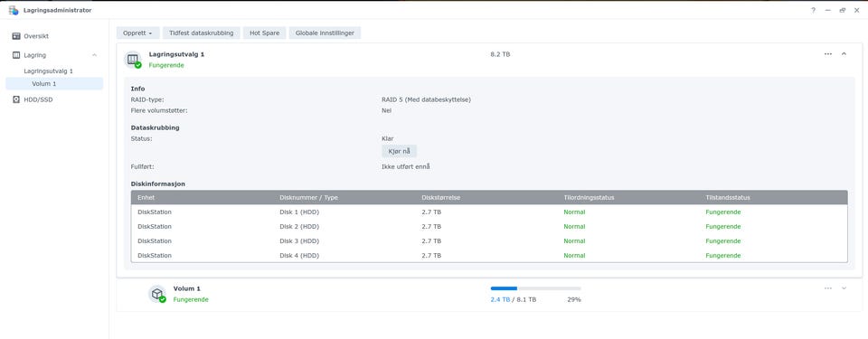Click the Tidfest dataskrubbing button
868x339 pixels.
click(201, 33)
